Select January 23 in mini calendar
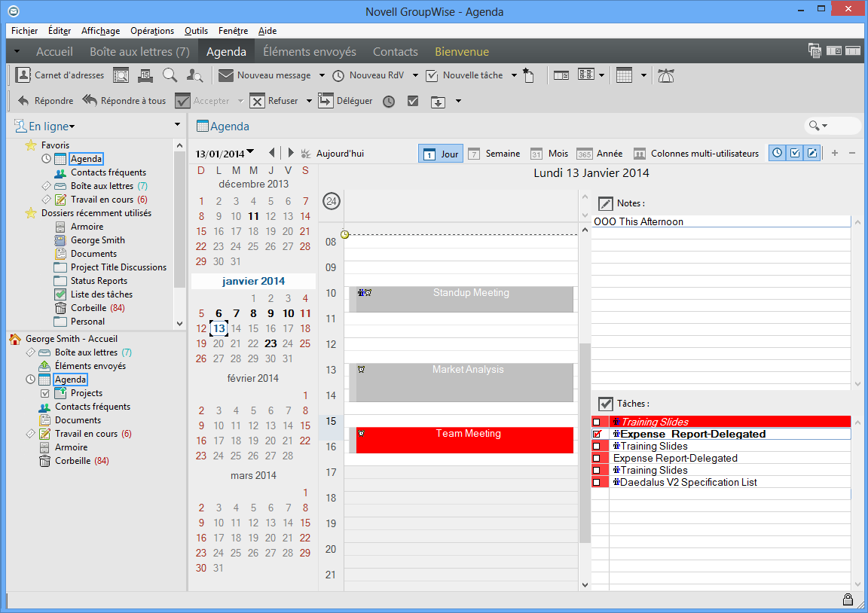Image resolution: width=868 pixels, height=613 pixels. click(x=270, y=343)
